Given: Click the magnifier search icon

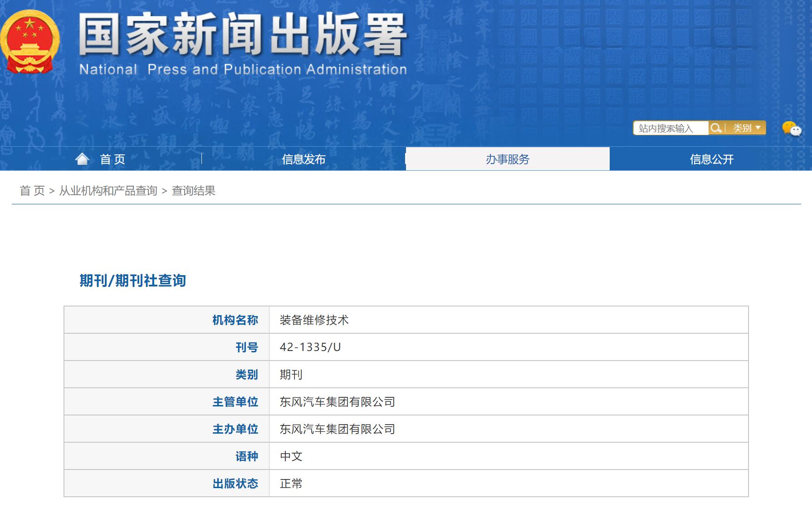Looking at the screenshot, I should [717, 128].
